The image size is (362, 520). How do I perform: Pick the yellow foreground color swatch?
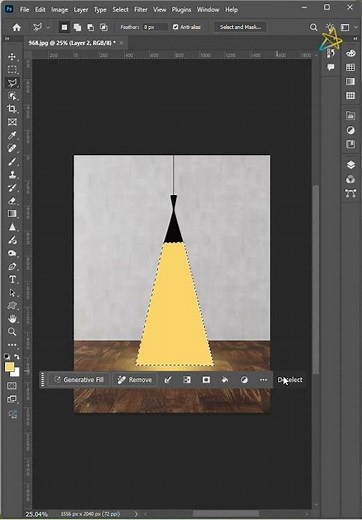point(10,367)
